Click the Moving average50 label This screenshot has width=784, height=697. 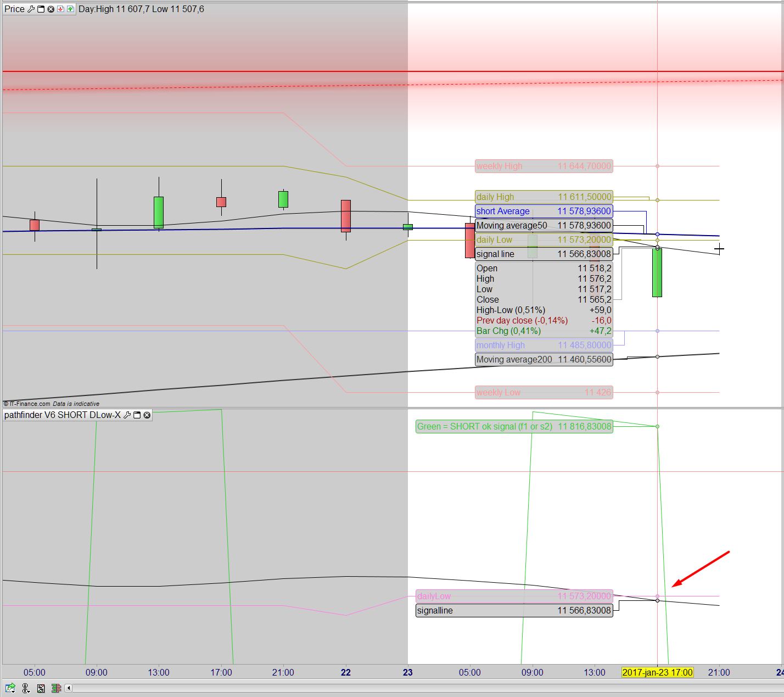pyautogui.click(x=544, y=225)
